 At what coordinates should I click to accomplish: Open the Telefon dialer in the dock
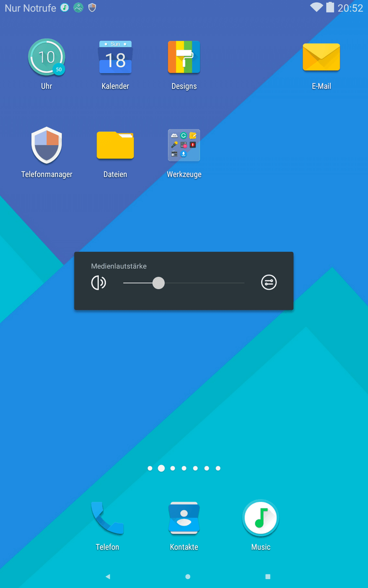click(107, 518)
